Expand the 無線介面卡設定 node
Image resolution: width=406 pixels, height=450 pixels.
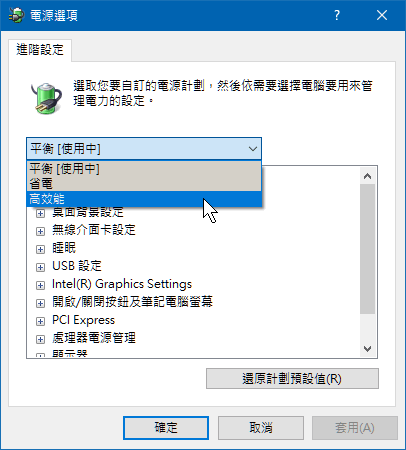(x=40, y=231)
